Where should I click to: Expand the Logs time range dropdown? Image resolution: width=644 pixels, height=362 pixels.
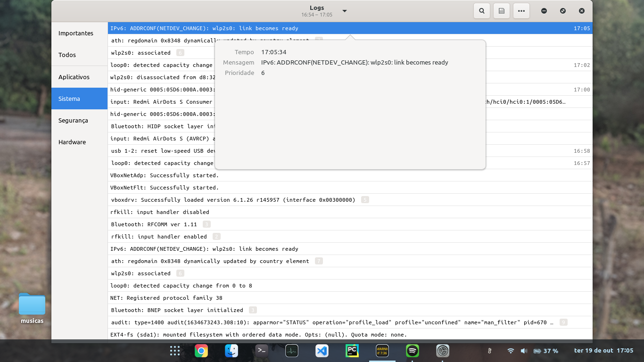click(345, 11)
